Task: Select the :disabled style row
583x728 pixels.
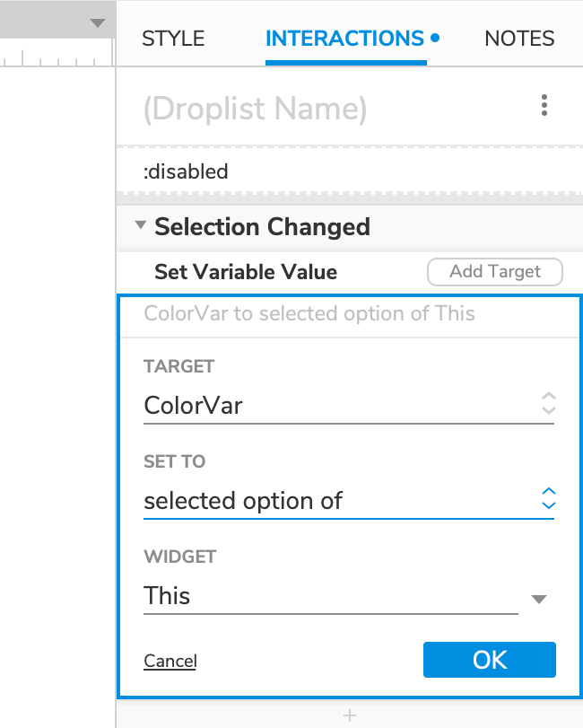Action: click(186, 171)
